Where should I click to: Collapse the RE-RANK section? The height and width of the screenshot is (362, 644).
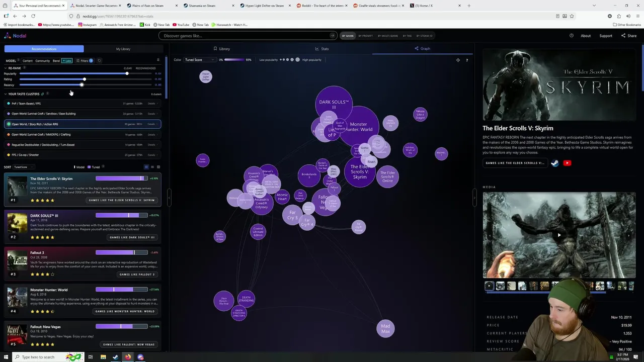6,68
